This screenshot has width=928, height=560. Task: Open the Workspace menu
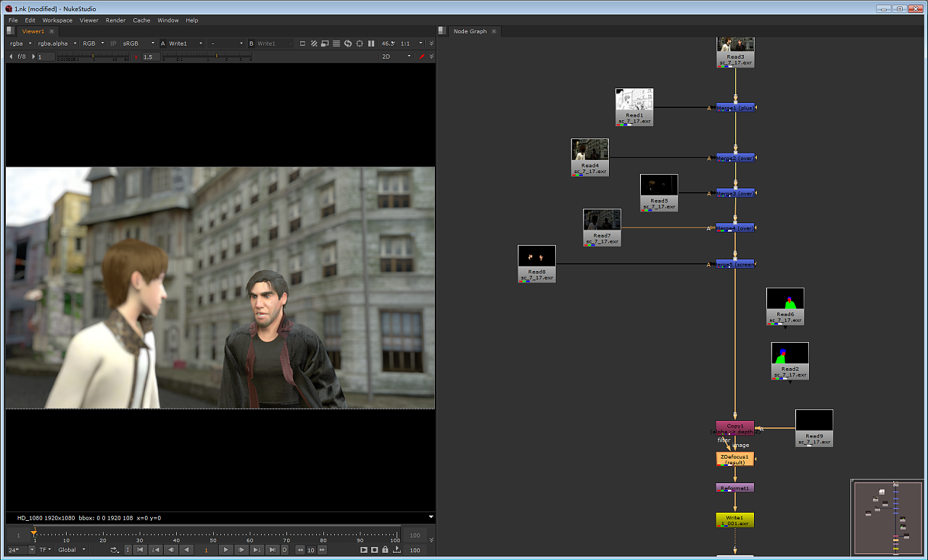click(57, 20)
